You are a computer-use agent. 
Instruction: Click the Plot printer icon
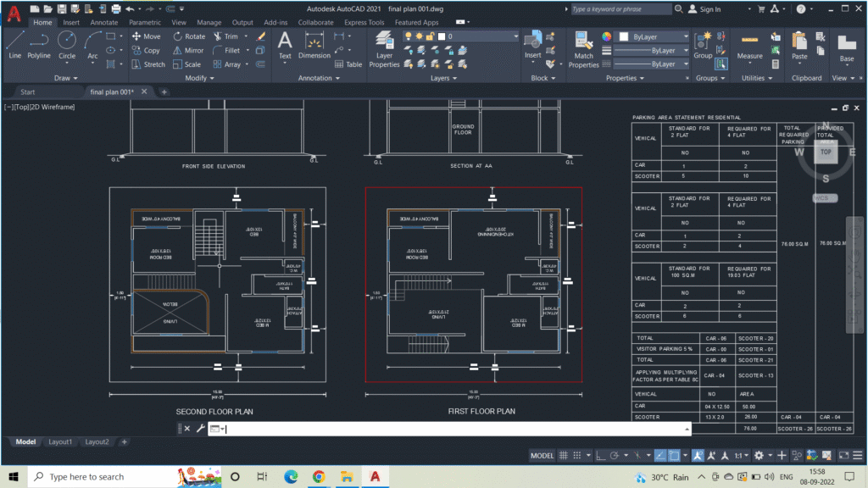click(115, 8)
